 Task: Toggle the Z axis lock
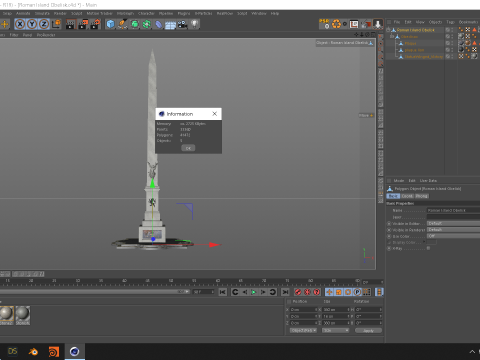tap(44, 24)
